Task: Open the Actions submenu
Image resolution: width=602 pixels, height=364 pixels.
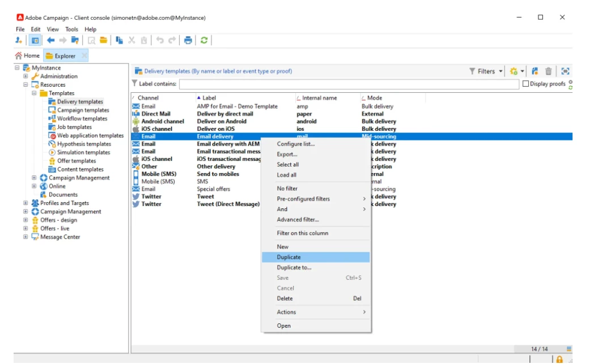Action: [316, 312]
